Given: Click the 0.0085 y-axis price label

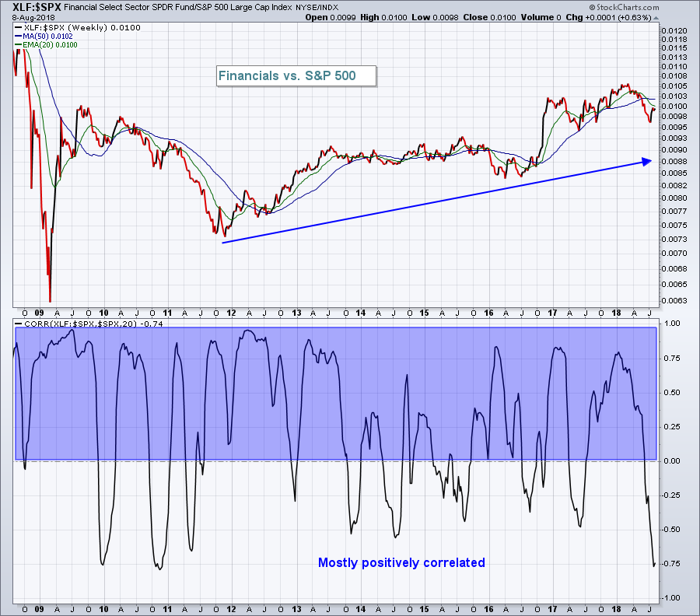Looking at the screenshot, I should pos(674,173).
